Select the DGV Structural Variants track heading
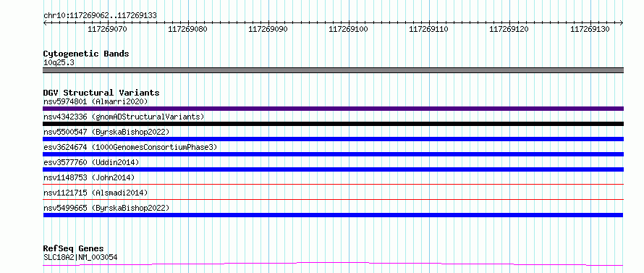The image size is (644, 273). point(101,93)
